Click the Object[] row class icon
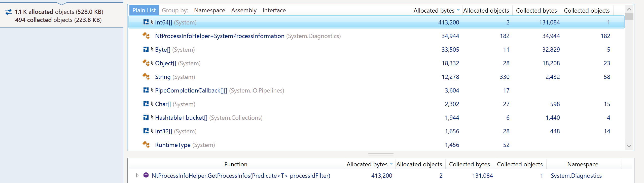 click(146, 63)
